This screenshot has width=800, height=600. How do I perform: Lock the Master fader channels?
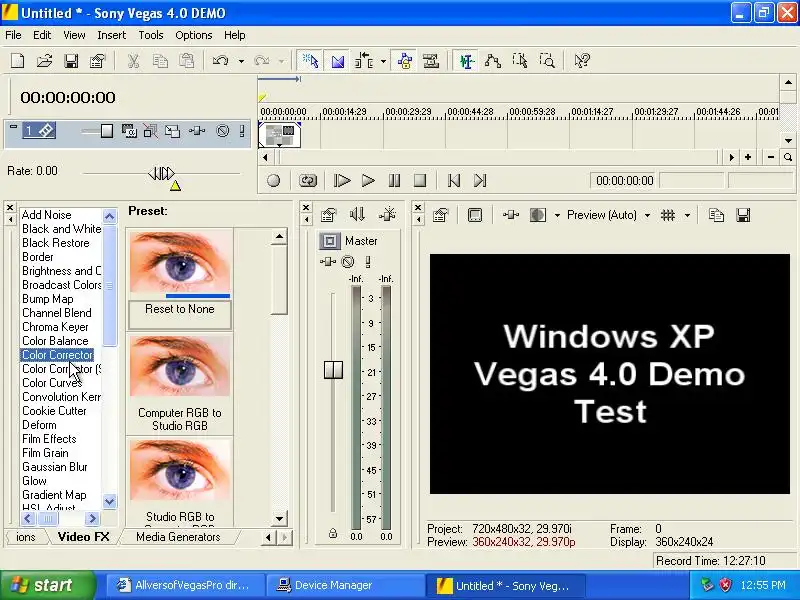click(333, 534)
